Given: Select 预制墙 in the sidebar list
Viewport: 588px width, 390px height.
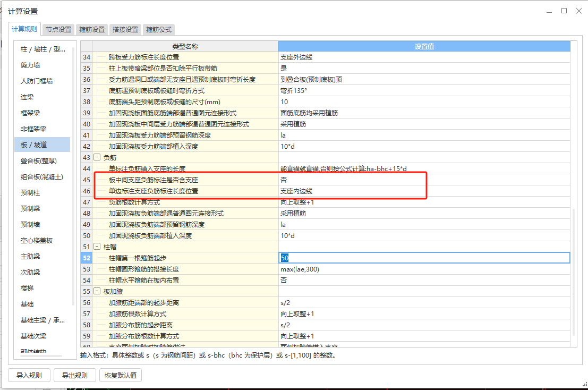Looking at the screenshot, I should (x=42, y=225).
